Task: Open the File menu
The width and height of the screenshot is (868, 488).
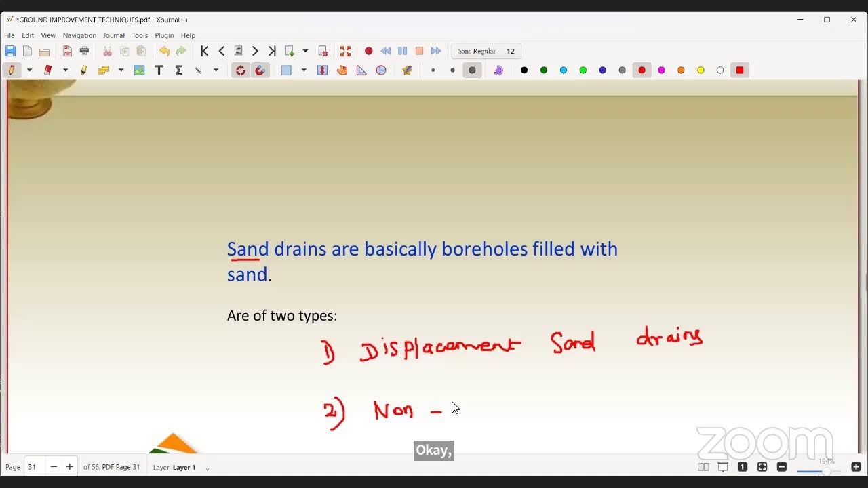Action: (x=9, y=35)
